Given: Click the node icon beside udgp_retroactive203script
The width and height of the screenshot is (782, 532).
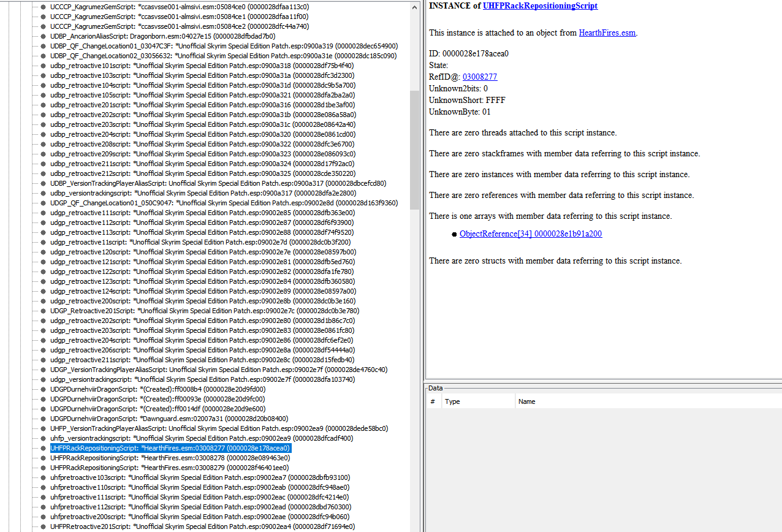Looking at the screenshot, I should pos(43,330).
